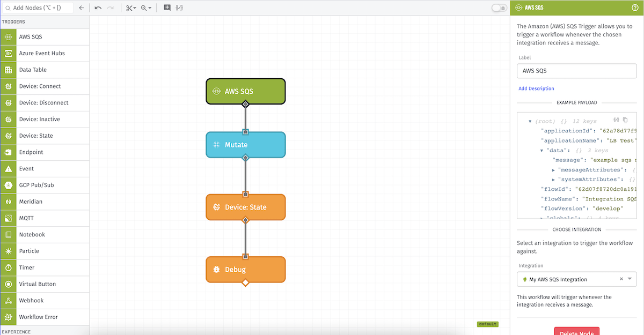Screen dimensions: 644x335
Task: Click the GCP Pub/Sub trigger icon
Action: point(8,185)
